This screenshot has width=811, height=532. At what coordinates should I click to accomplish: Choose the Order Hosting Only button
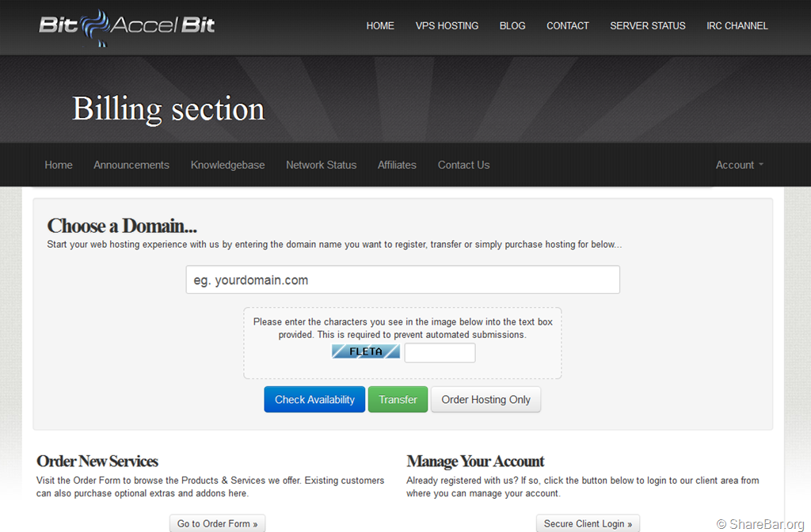coord(485,400)
